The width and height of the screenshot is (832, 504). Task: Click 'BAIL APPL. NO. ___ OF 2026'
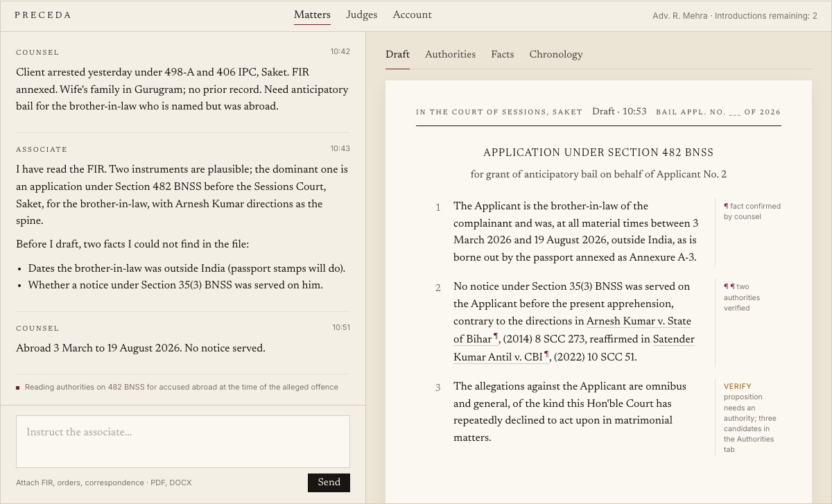tap(718, 112)
